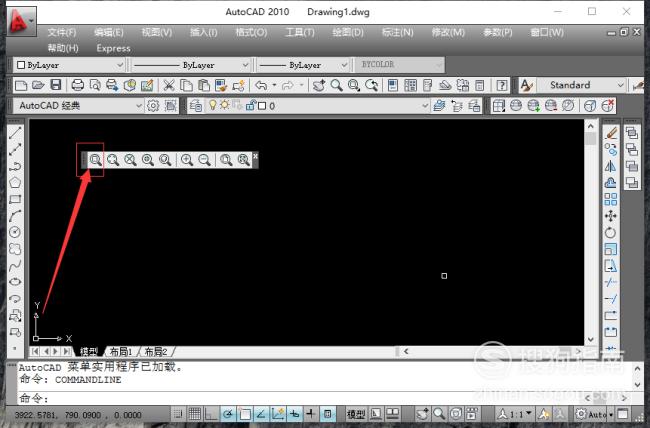Screen dimensions: 650x428
Task: Switch to the 布局2 layout tab
Action: (x=155, y=352)
